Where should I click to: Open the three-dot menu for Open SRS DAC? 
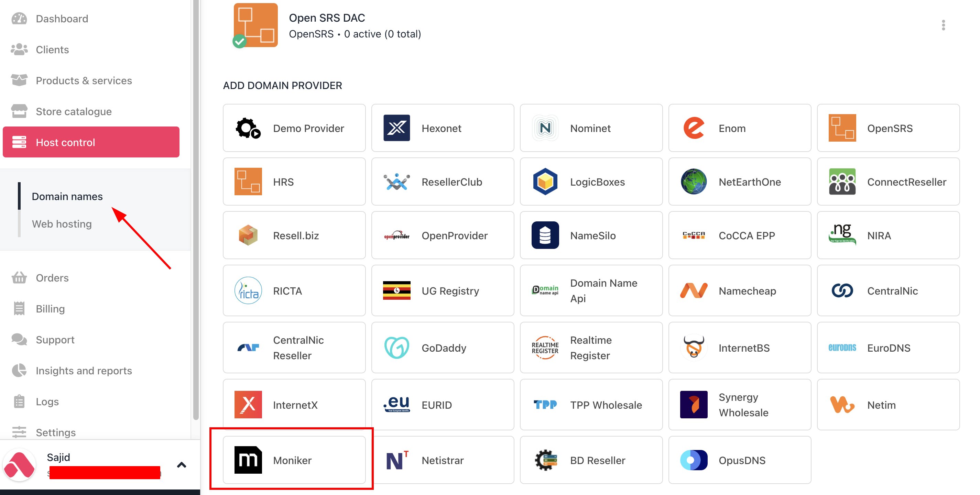pos(943,25)
